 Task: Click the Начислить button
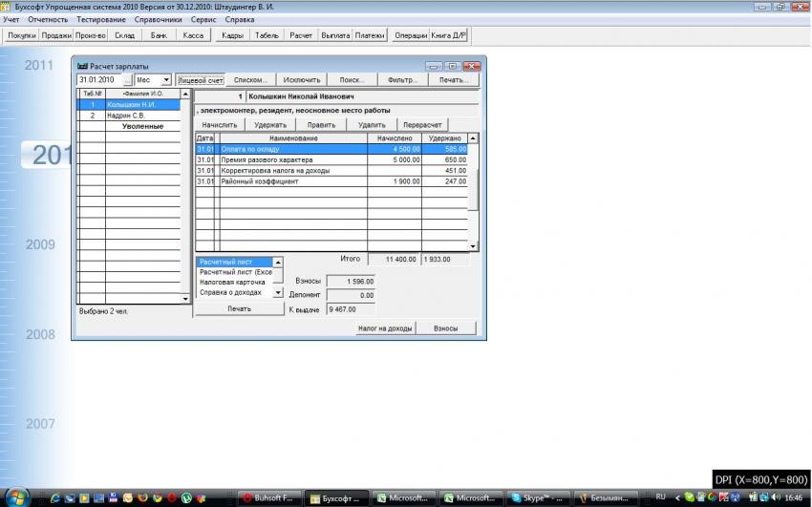pos(219,125)
